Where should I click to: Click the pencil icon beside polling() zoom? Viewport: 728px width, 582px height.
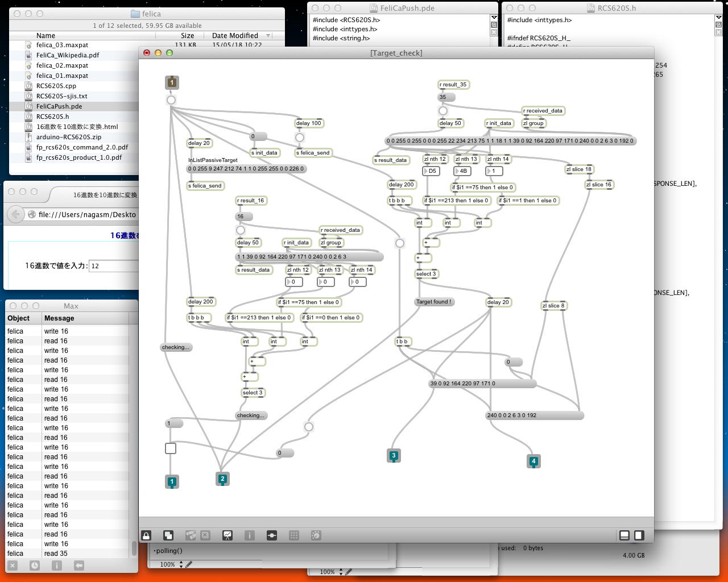189,564
